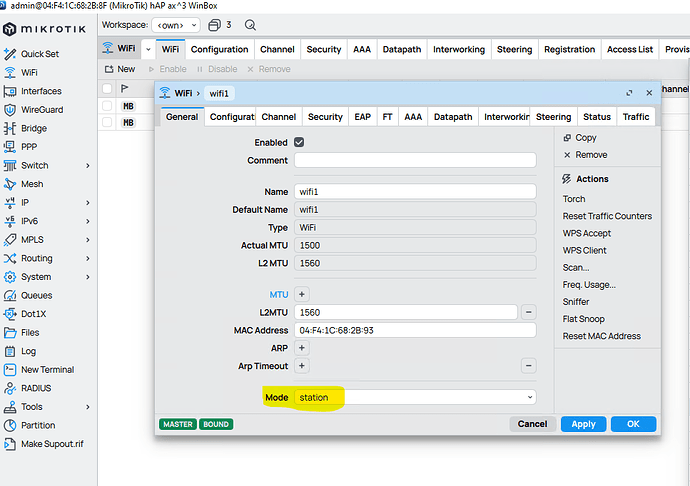The image size is (690, 486).
Task: Click the Comment input field
Action: coord(415,160)
